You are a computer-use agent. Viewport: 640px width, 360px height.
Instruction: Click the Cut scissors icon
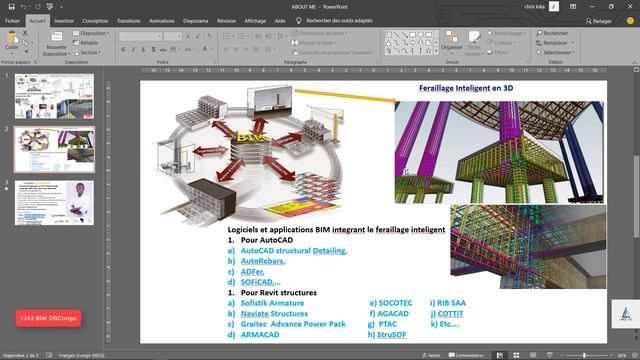[x=25, y=33]
